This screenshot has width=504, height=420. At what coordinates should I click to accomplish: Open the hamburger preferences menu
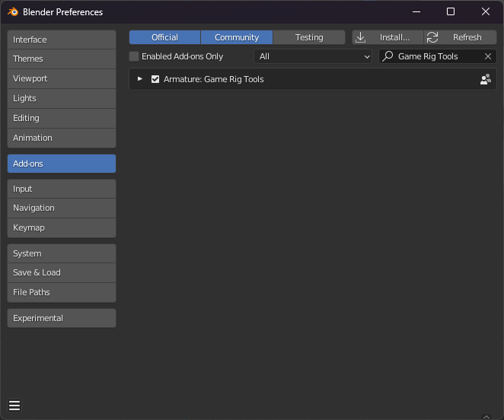point(14,406)
